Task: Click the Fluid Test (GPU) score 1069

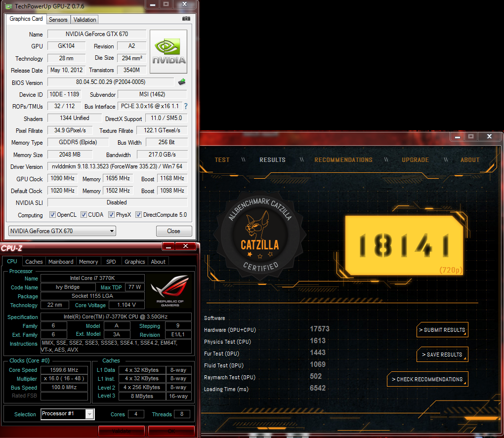Action: [318, 364]
